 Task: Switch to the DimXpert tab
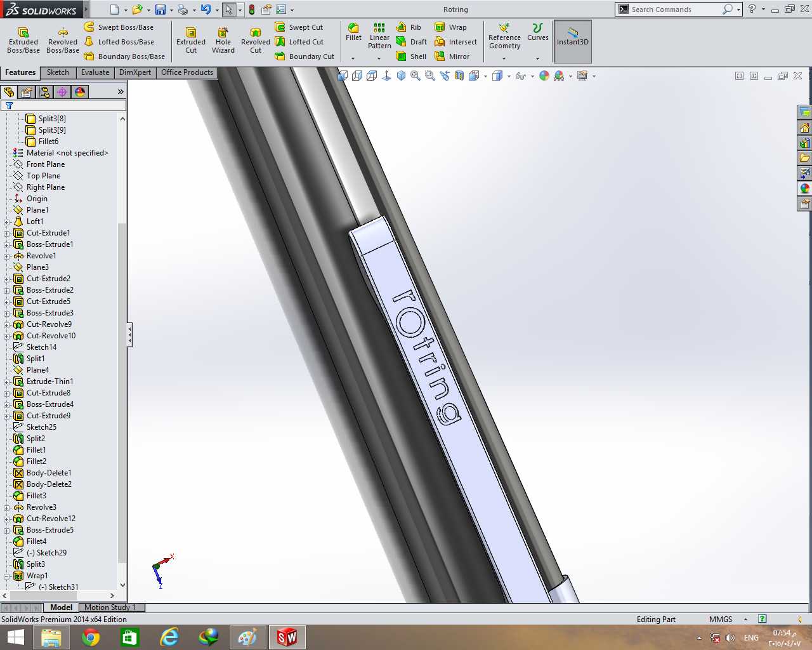pos(135,72)
